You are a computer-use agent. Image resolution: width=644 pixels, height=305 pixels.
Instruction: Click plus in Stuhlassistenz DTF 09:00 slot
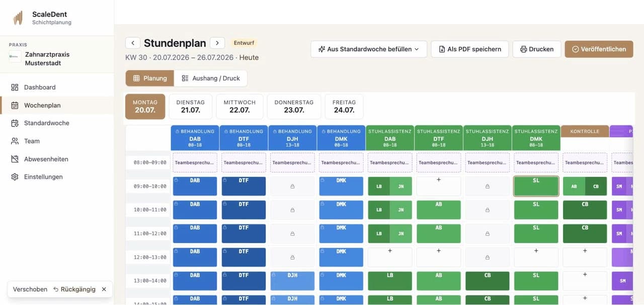[x=439, y=180]
